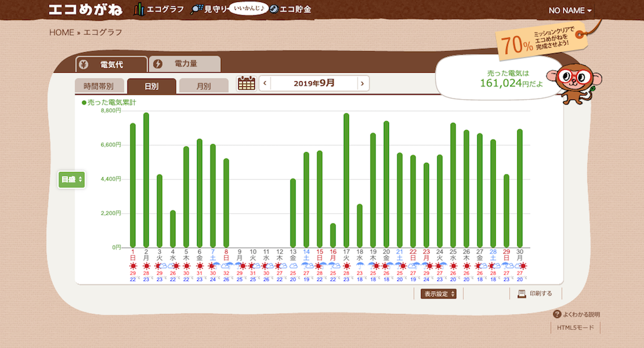Click the エコめがね logo
Viewport: 644px width, 348px height.
click(86, 10)
